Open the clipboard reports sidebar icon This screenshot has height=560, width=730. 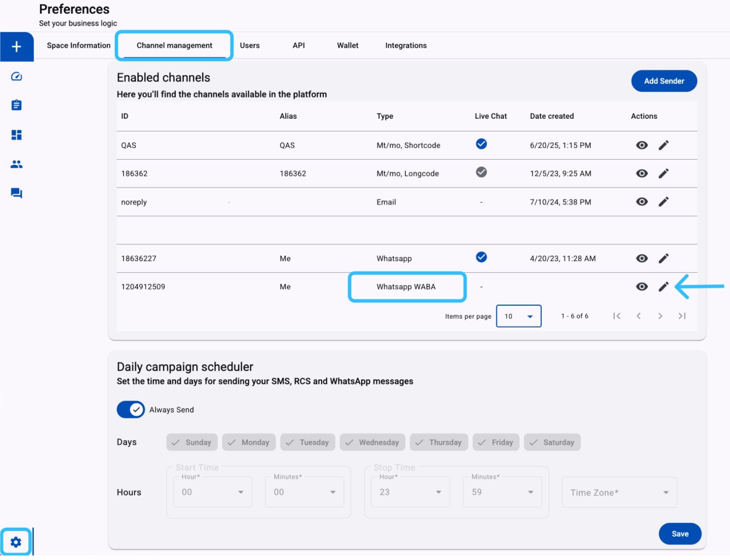pos(16,105)
